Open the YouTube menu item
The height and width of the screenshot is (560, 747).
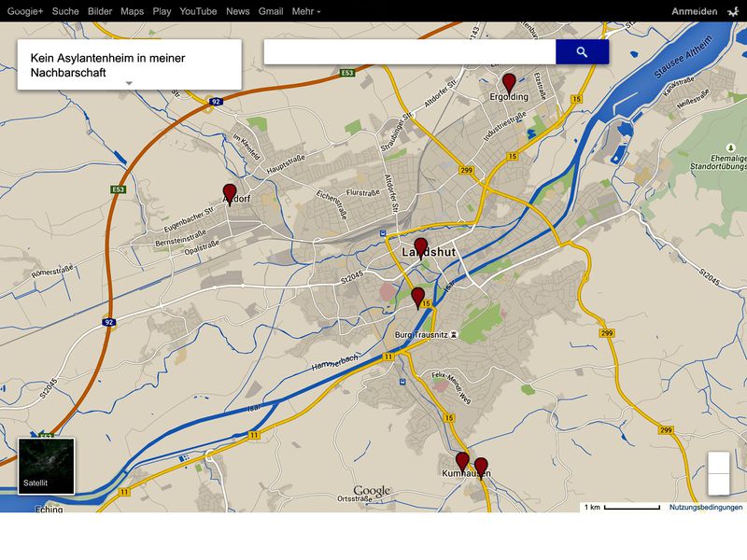click(x=199, y=12)
